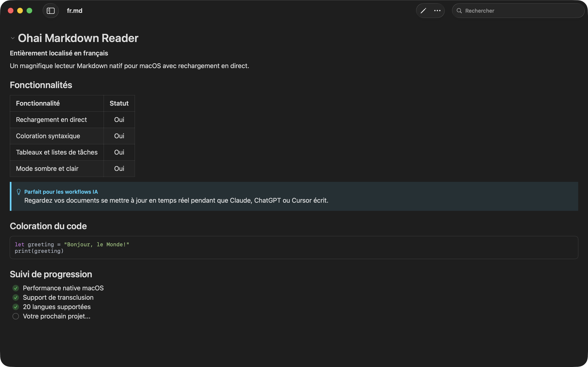
Task: Click the Rechercher search field
Action: pyautogui.click(x=520, y=11)
